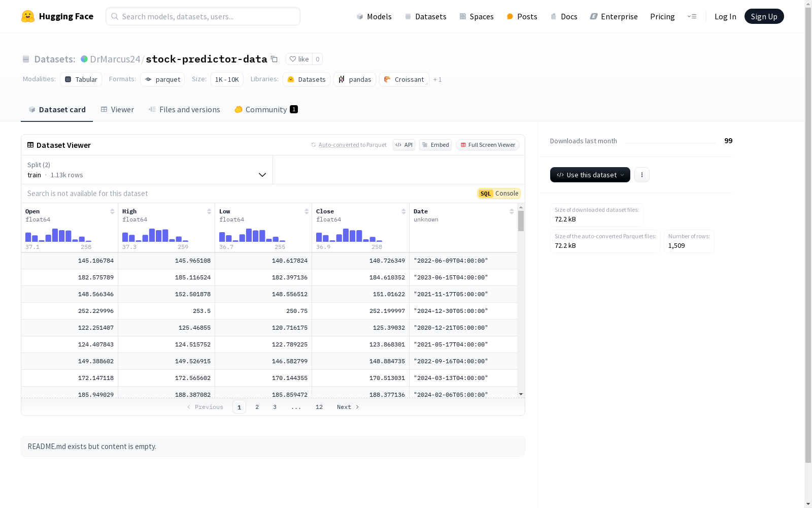
Task: Focus the search models, datasets, users field
Action: point(203,16)
